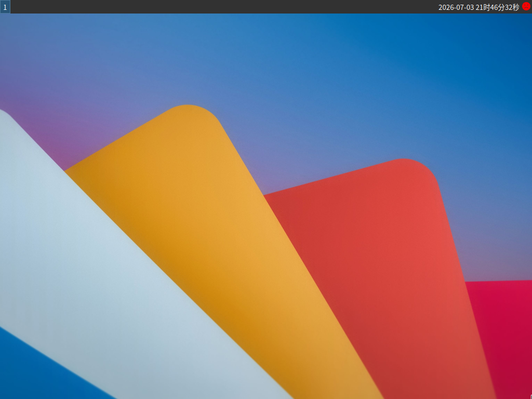Screen dimensions: 532x399
Task: Click the date and time clock
Action: click(x=478, y=7)
